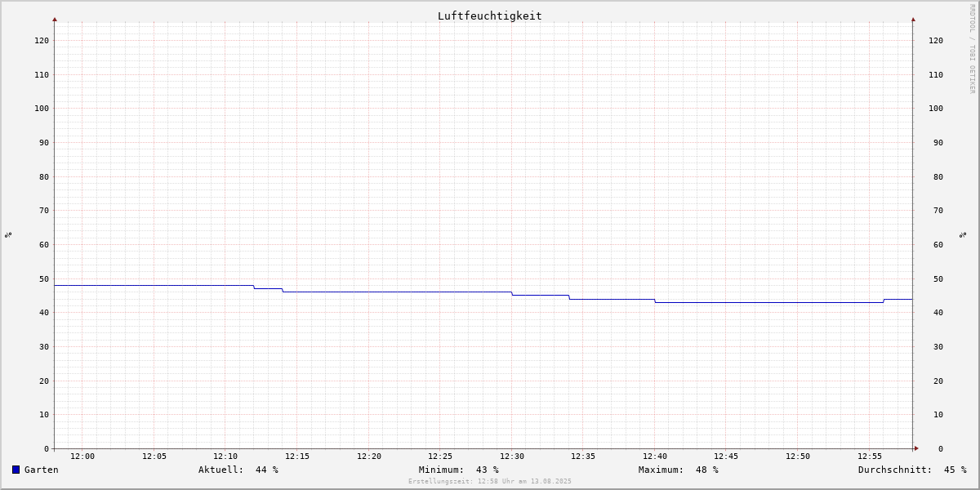This screenshot has width=980, height=490.
Task: Click the 60 label on the right y-axis
Action: [x=938, y=244]
